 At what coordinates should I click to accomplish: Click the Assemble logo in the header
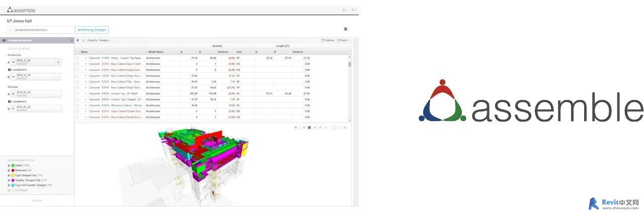click(x=21, y=10)
